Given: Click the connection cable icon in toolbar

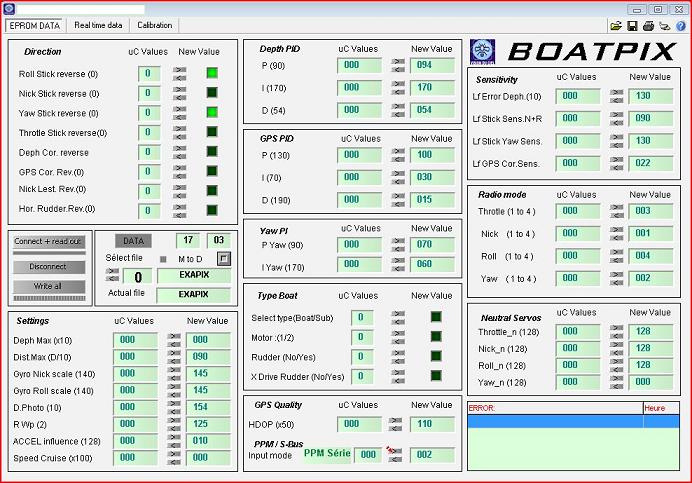Looking at the screenshot, I should [664, 25].
